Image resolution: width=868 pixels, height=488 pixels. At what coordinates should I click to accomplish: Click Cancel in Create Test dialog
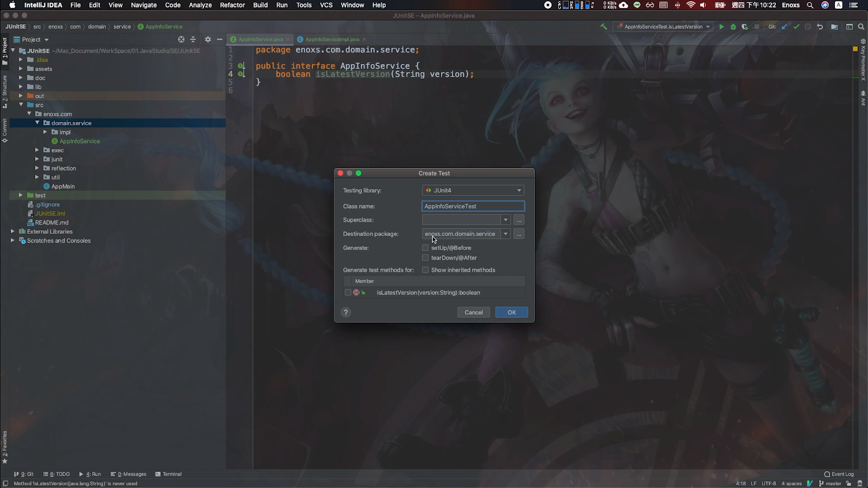(x=474, y=312)
